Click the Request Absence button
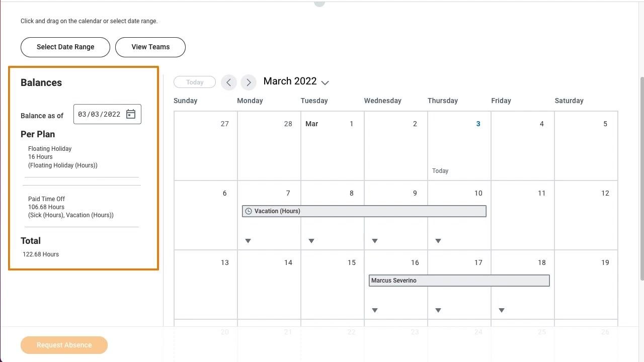 pyautogui.click(x=64, y=345)
